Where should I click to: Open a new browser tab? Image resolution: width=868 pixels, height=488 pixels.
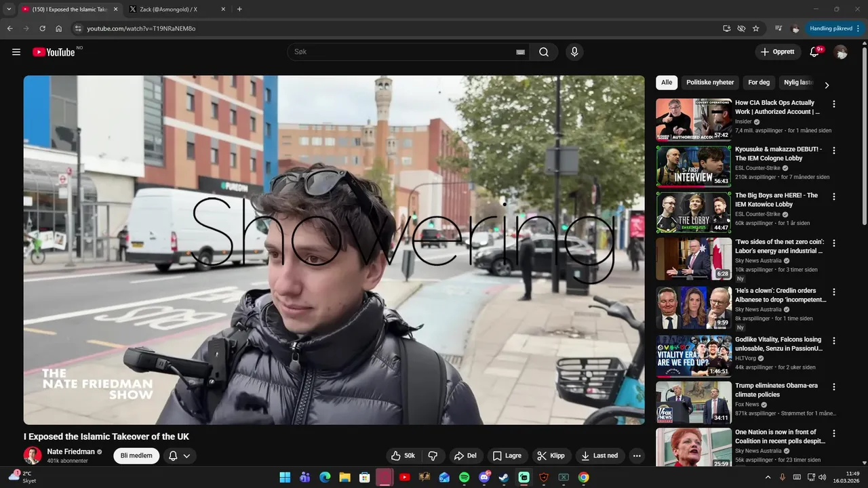click(x=239, y=9)
